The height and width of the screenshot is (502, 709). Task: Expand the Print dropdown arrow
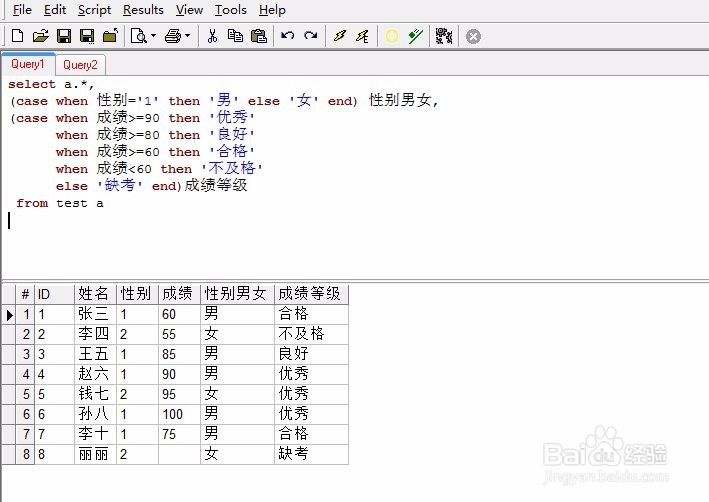pos(188,36)
